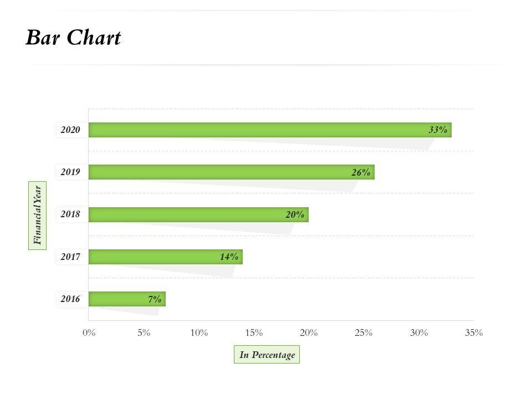The height and width of the screenshot is (399, 532).
Task: Click the 25% axis tick label
Action: click(364, 332)
